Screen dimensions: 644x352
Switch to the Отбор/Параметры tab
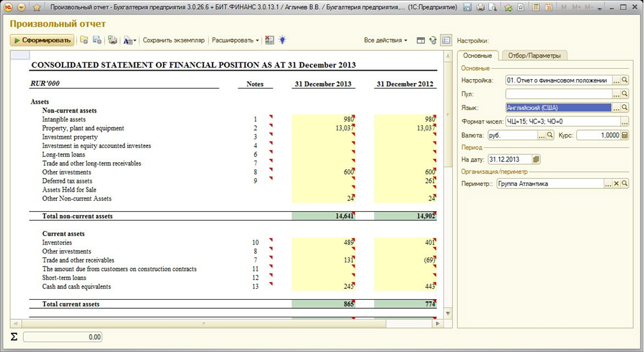(534, 55)
